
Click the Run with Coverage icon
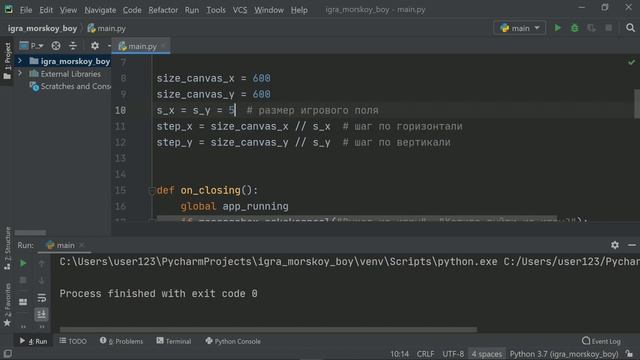click(591, 28)
